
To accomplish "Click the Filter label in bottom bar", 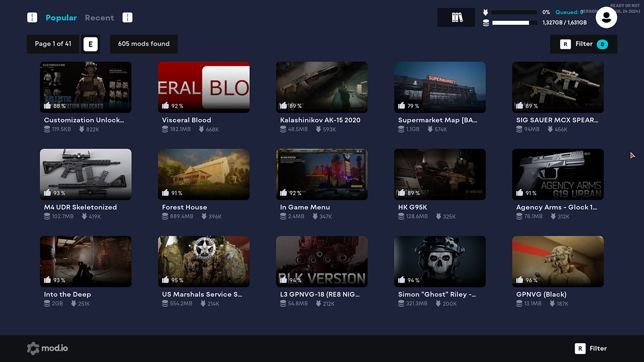I will click(598, 349).
